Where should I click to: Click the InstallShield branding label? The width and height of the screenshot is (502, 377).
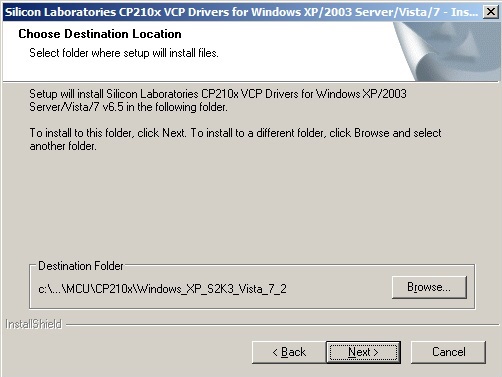tap(34, 324)
